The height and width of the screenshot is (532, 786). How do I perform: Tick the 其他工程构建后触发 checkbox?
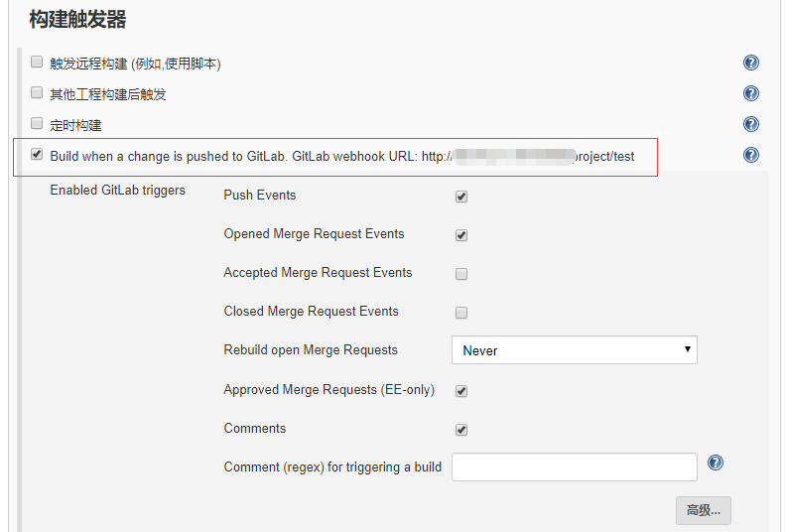pyautogui.click(x=37, y=93)
